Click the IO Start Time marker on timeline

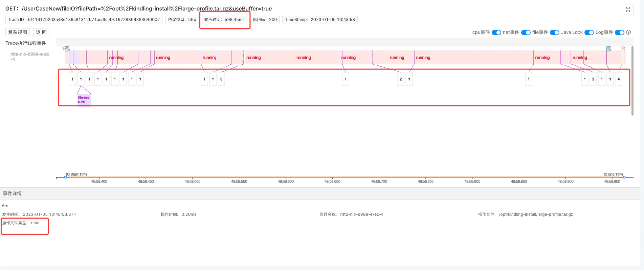pyautogui.click(x=66, y=177)
